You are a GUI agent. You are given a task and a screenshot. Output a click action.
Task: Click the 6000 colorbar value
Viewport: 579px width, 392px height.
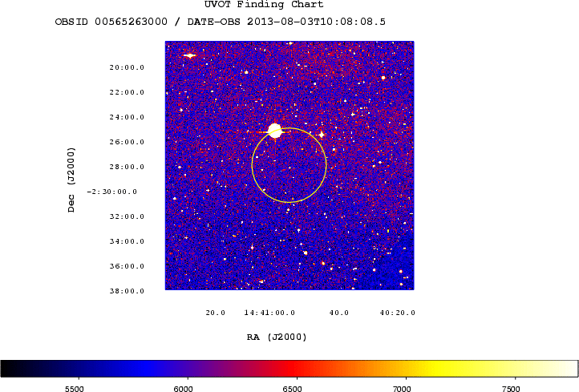tap(184, 389)
